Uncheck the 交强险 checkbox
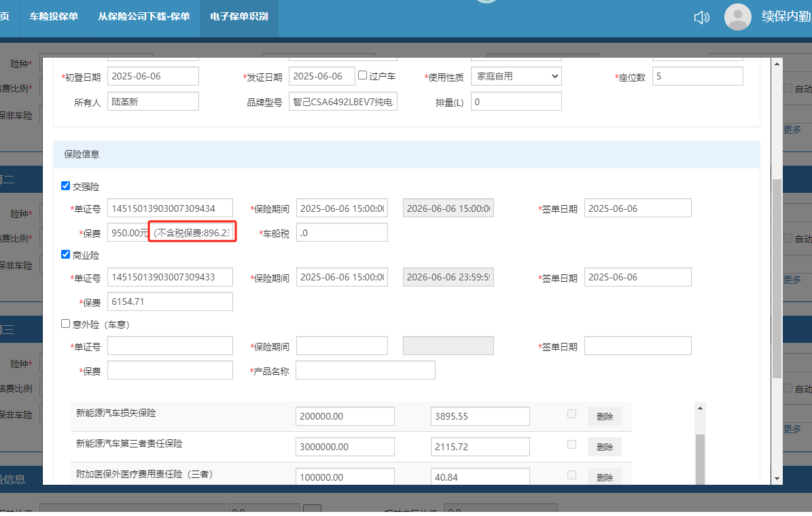Image resolution: width=812 pixels, height=516 pixels. (66, 186)
